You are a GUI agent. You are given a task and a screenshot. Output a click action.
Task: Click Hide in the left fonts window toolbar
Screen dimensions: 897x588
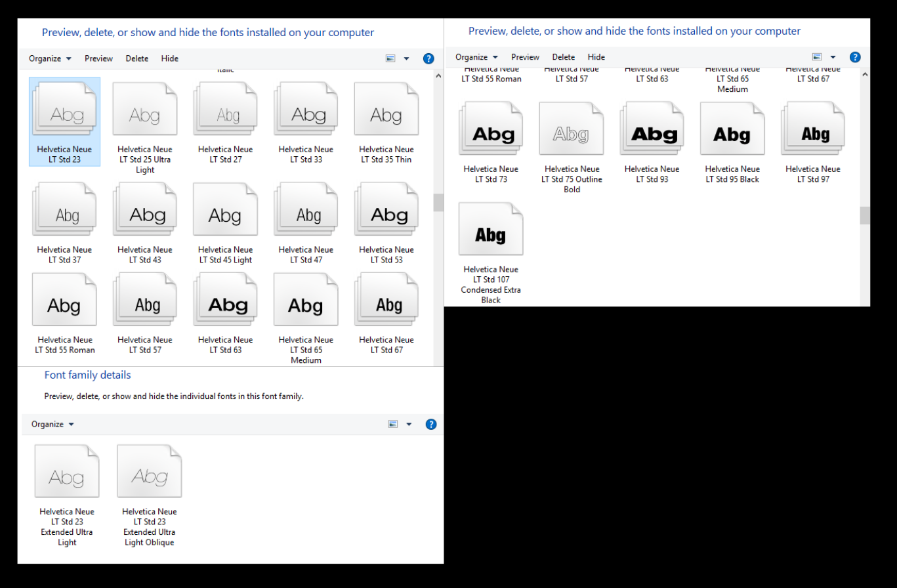tap(170, 58)
